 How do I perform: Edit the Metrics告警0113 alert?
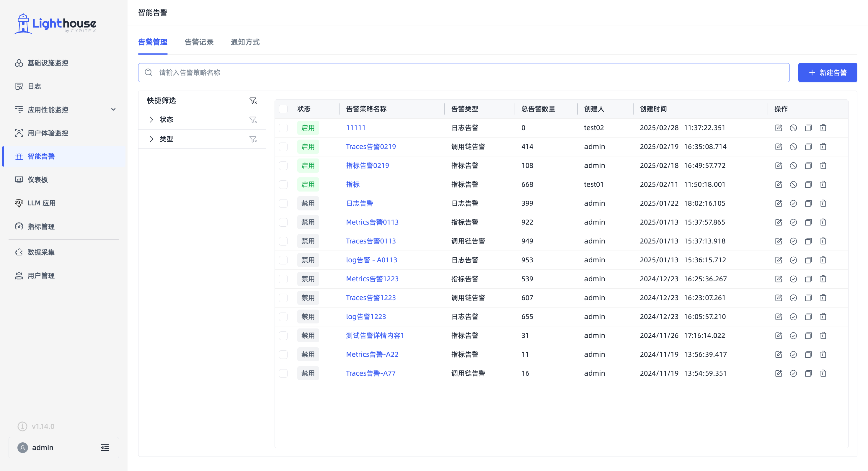pos(778,222)
